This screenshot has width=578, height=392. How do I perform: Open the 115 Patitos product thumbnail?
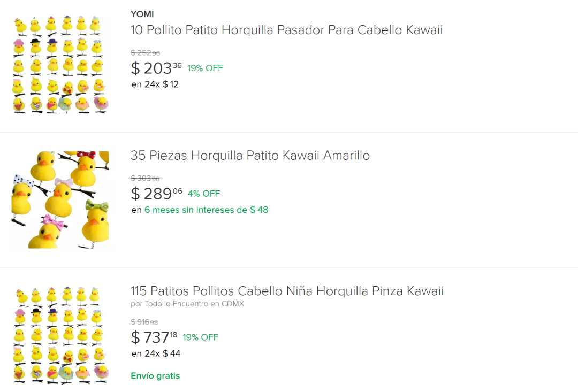tap(60, 335)
